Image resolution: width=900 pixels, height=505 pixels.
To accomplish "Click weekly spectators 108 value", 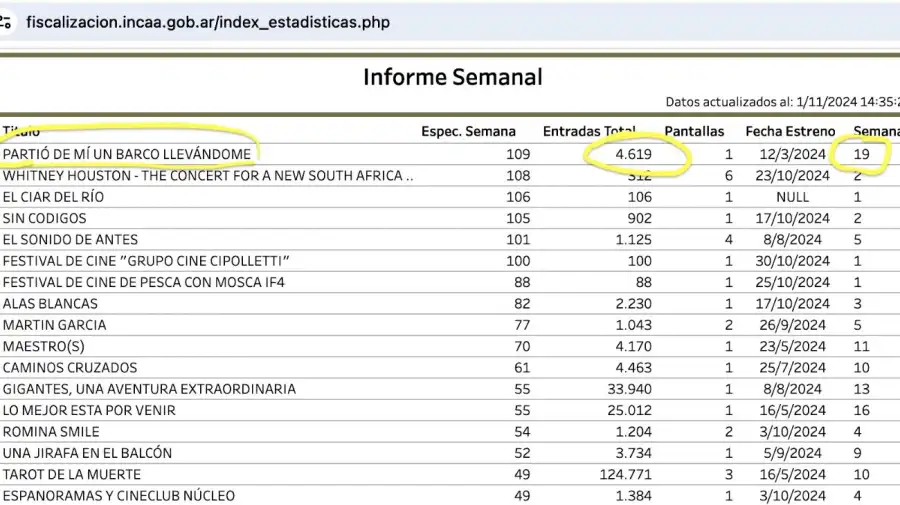I will (518, 176).
